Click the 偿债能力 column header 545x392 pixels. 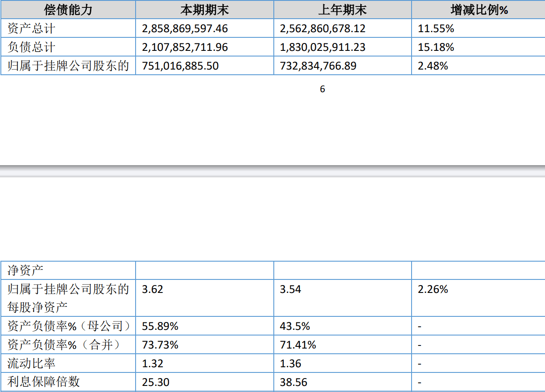point(68,10)
